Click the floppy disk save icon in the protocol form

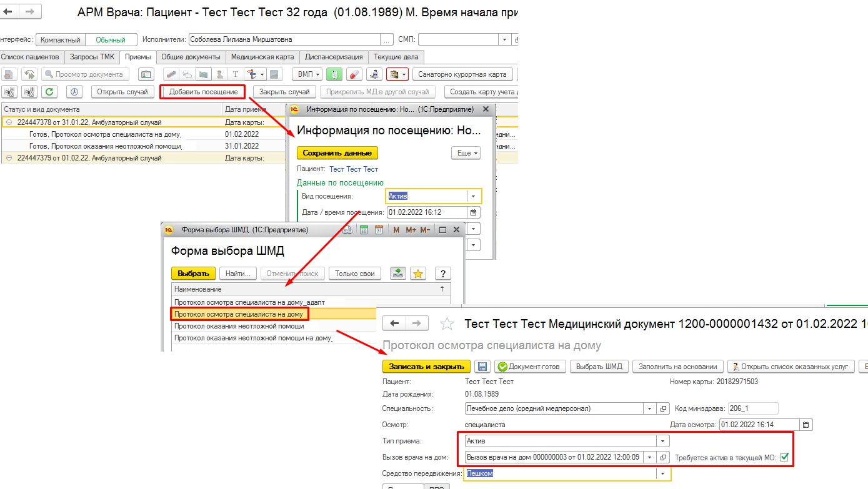[481, 366]
